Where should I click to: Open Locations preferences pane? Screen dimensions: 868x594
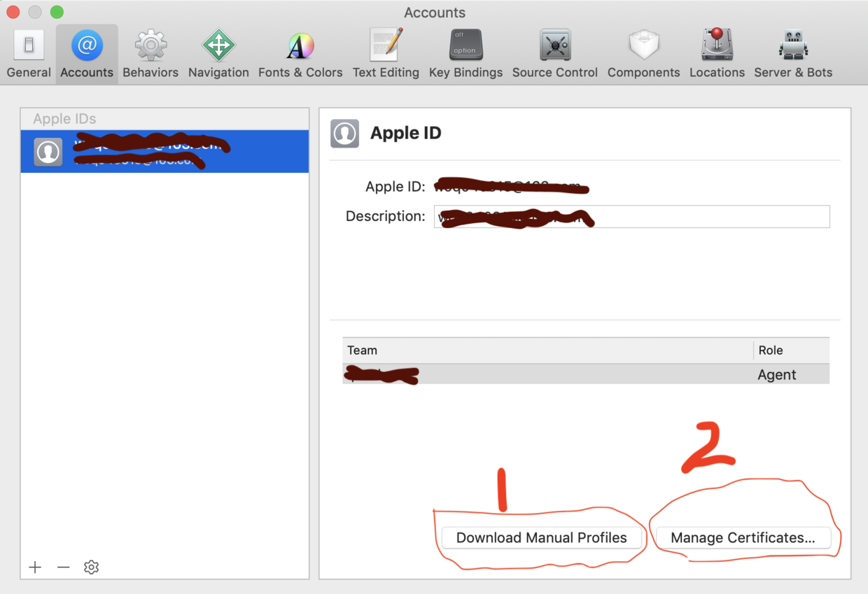(x=717, y=55)
